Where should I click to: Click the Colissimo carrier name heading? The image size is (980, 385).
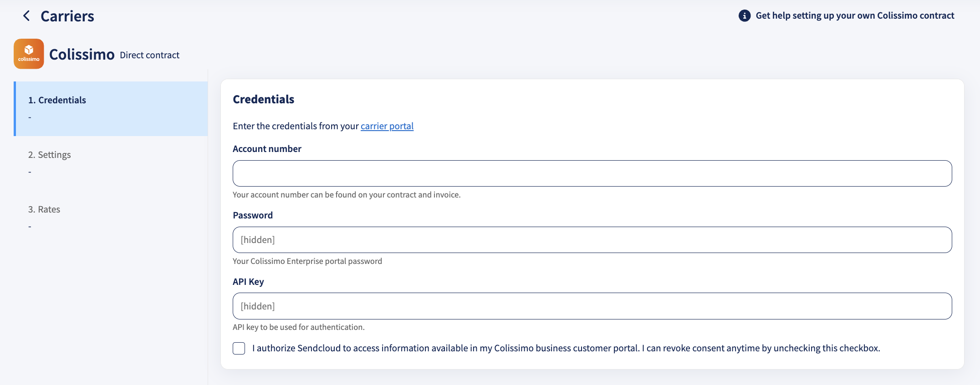coord(82,55)
